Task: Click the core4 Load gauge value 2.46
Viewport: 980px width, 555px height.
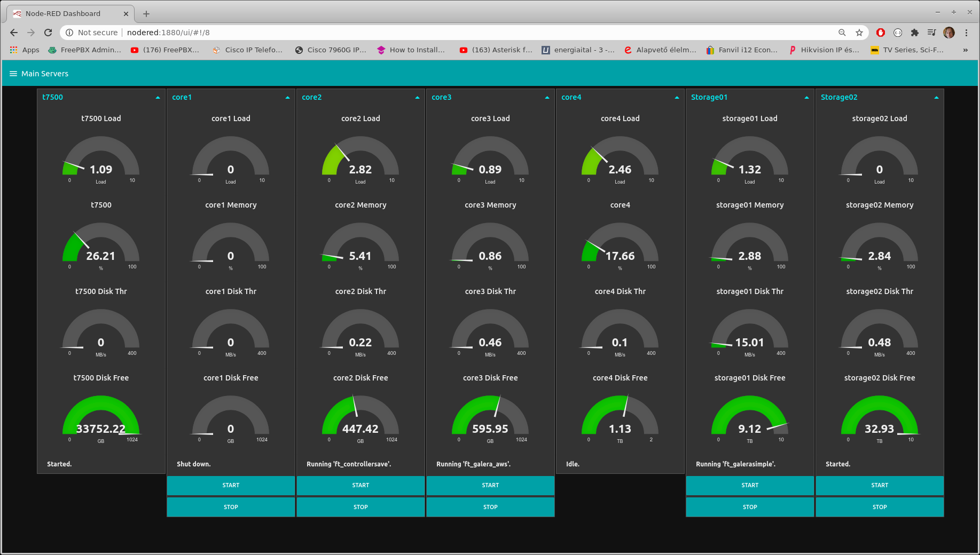Action: click(x=620, y=169)
